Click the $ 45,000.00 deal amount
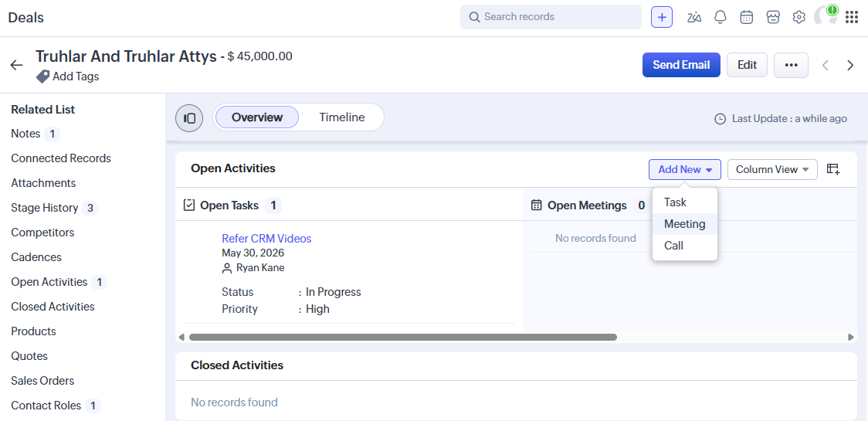Image resolution: width=868 pixels, height=421 pixels. pyautogui.click(x=259, y=56)
